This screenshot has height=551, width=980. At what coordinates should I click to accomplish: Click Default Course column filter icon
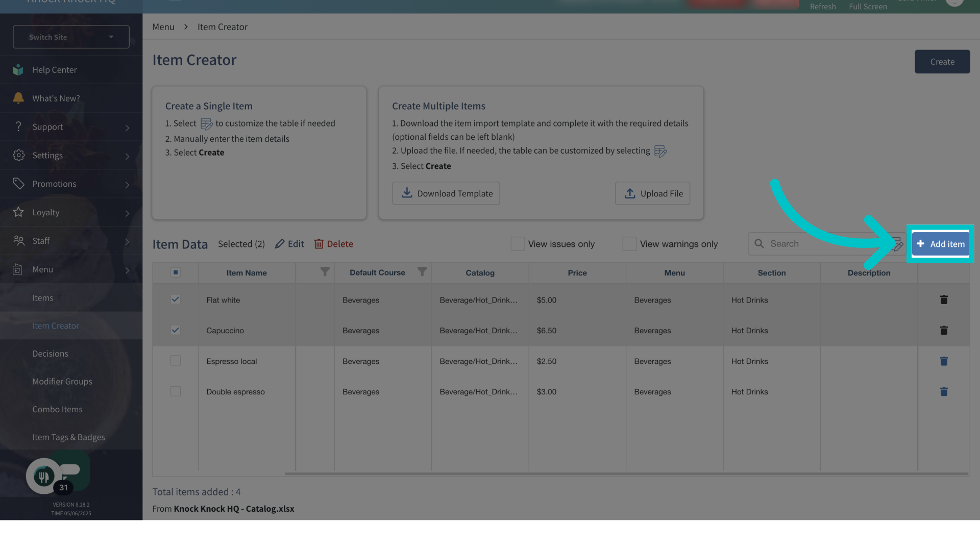click(x=422, y=272)
